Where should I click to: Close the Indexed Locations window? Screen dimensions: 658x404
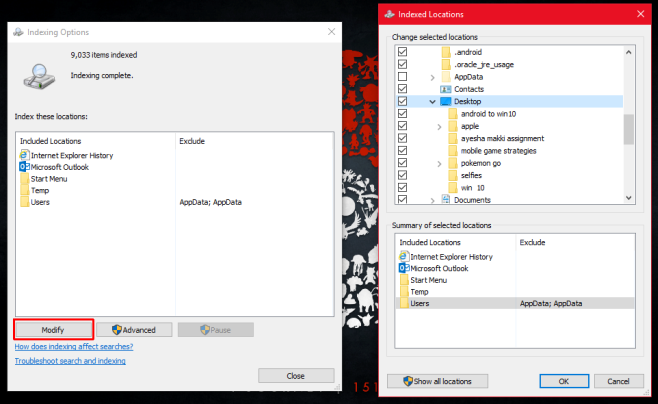[640, 14]
